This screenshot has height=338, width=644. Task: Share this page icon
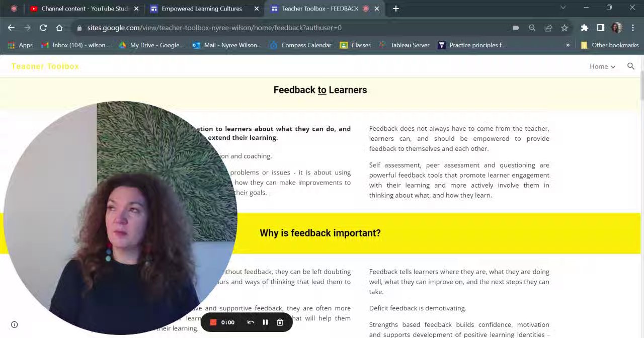[548, 28]
